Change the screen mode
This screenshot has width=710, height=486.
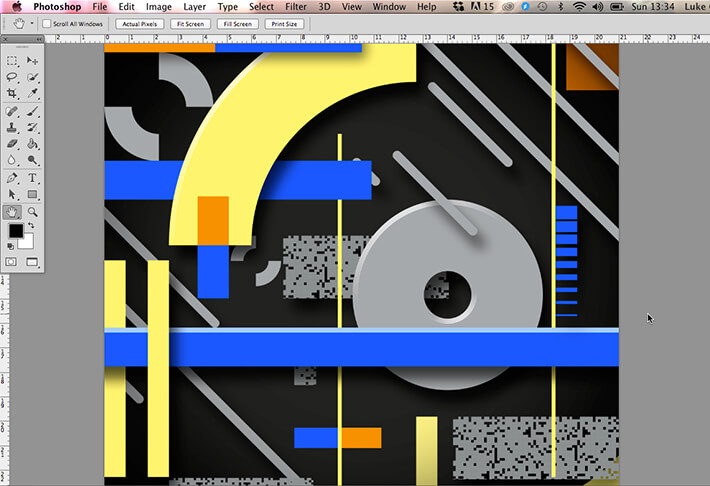(x=32, y=262)
